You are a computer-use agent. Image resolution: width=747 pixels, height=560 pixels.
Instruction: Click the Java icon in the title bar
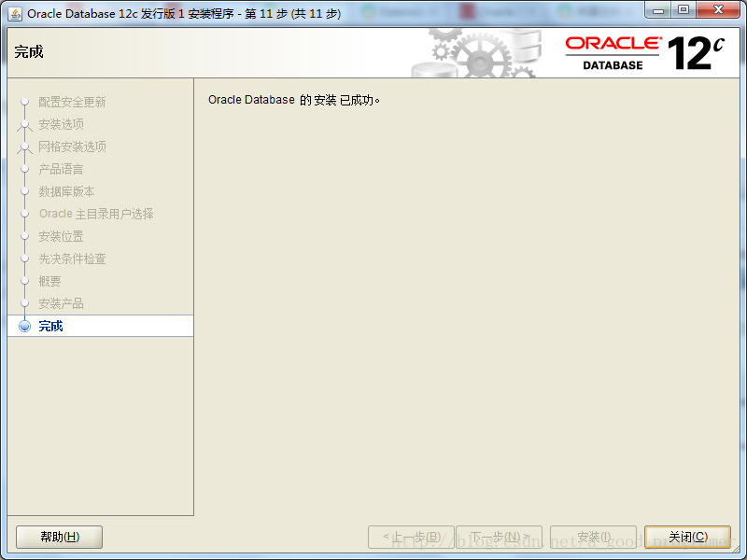[x=15, y=14]
